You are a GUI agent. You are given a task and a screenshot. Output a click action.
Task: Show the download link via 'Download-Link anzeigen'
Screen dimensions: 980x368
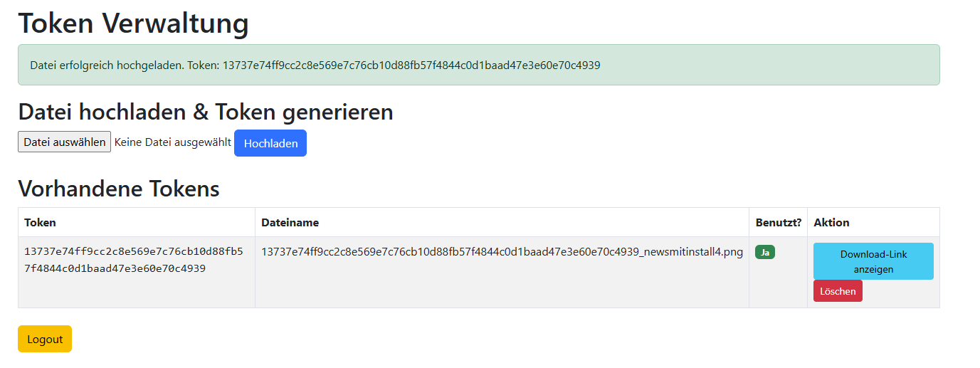873,261
